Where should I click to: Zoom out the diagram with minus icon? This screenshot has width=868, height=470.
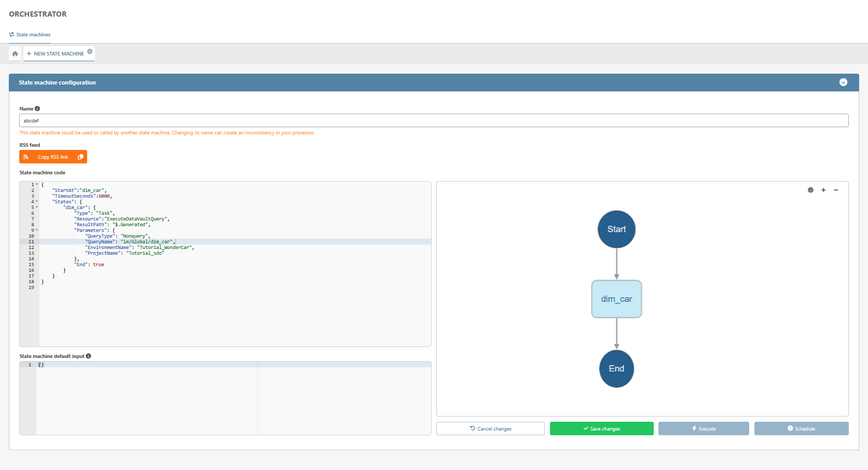tap(836, 190)
